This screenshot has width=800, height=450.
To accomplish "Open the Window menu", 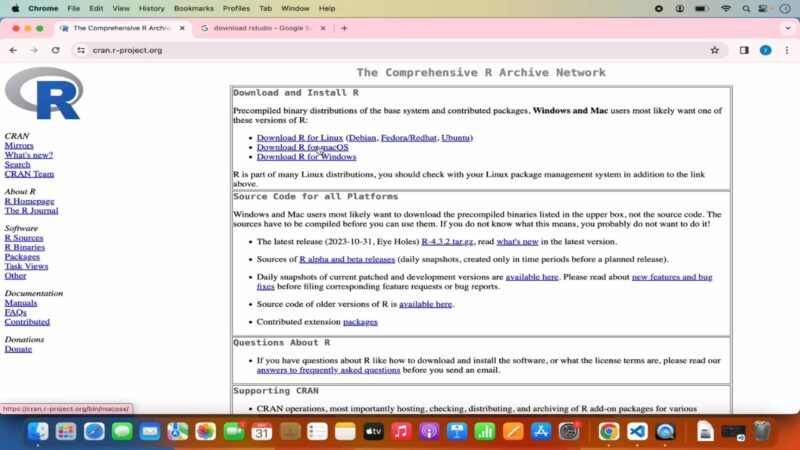I will (295, 8).
